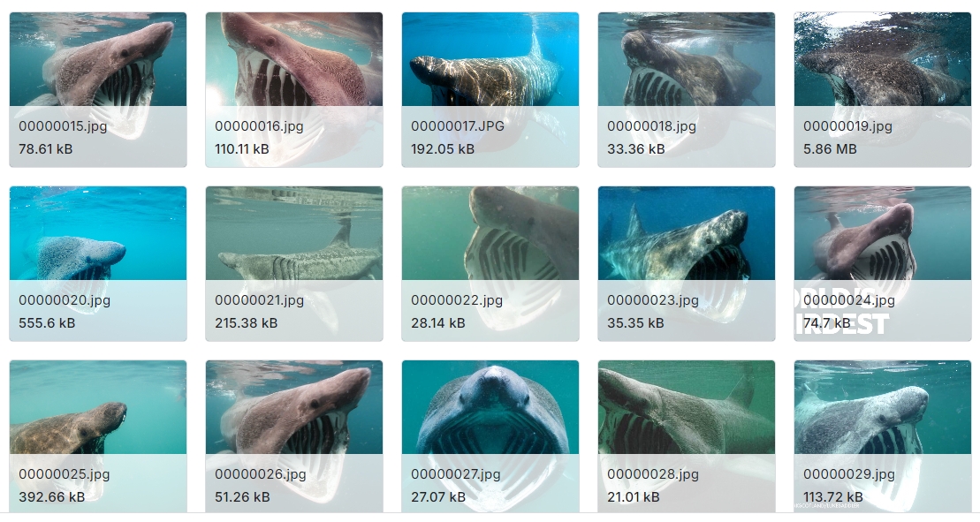Click the 00000027.jpg filename label

click(456, 474)
